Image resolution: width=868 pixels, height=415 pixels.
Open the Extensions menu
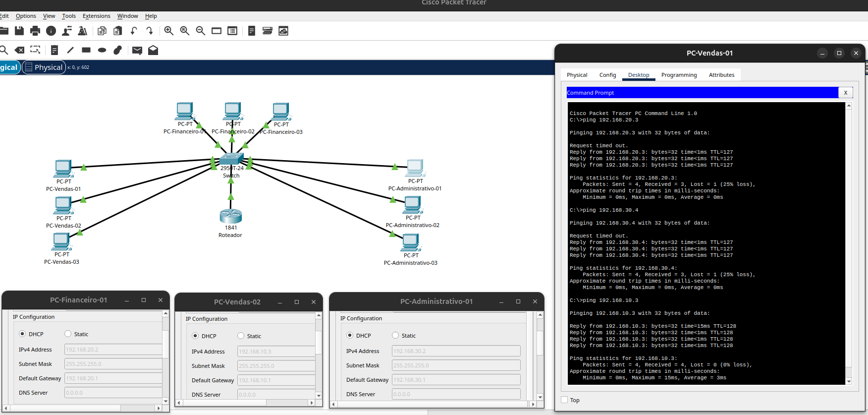[x=97, y=16]
